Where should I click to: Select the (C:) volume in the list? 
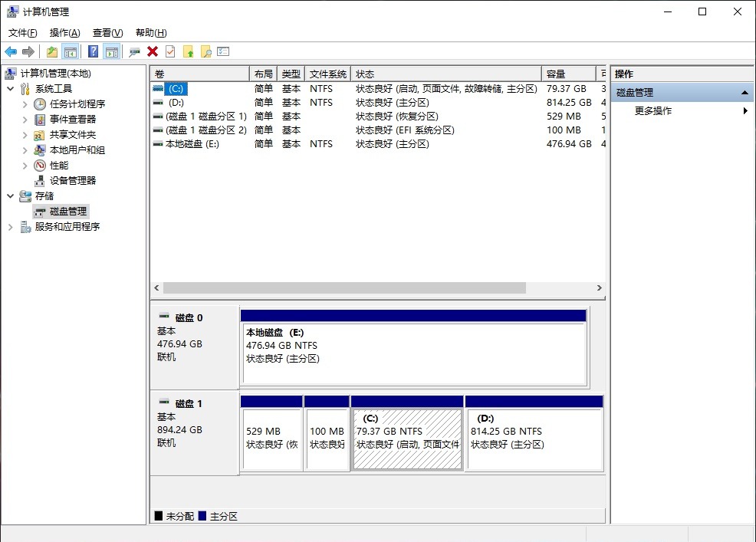click(176, 88)
